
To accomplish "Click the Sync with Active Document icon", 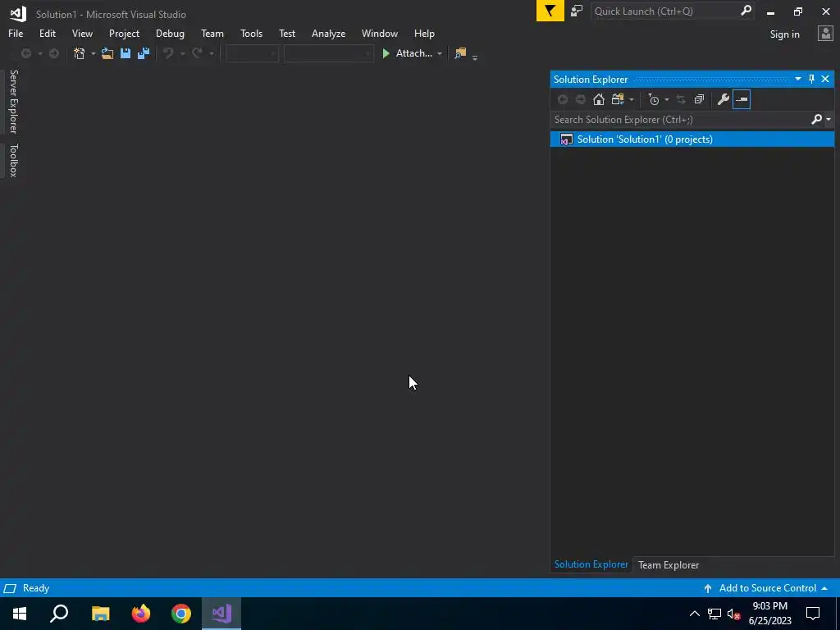I will pos(681,99).
